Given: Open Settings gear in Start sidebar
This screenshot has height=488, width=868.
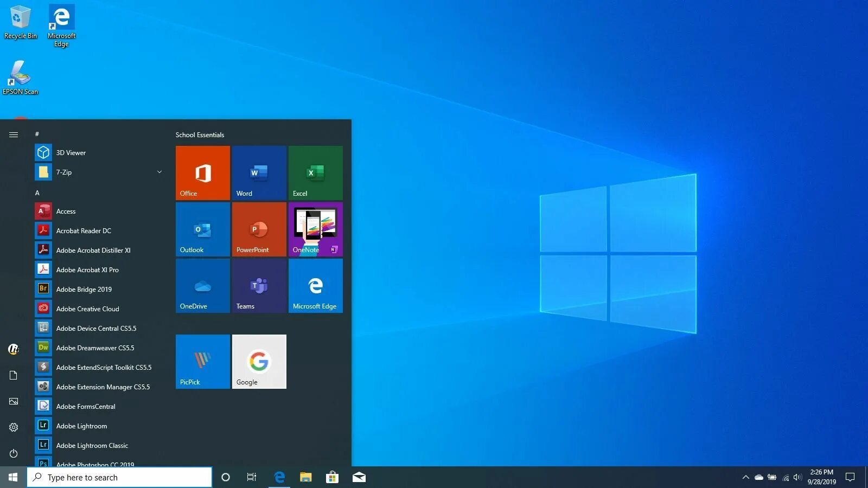Looking at the screenshot, I should (x=14, y=427).
